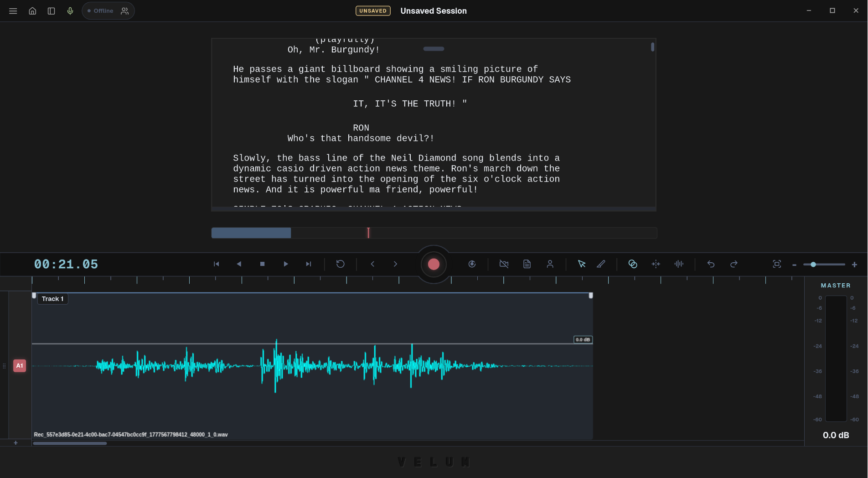Click the Track 1 label
This screenshot has height=478, width=868.
[52, 299]
